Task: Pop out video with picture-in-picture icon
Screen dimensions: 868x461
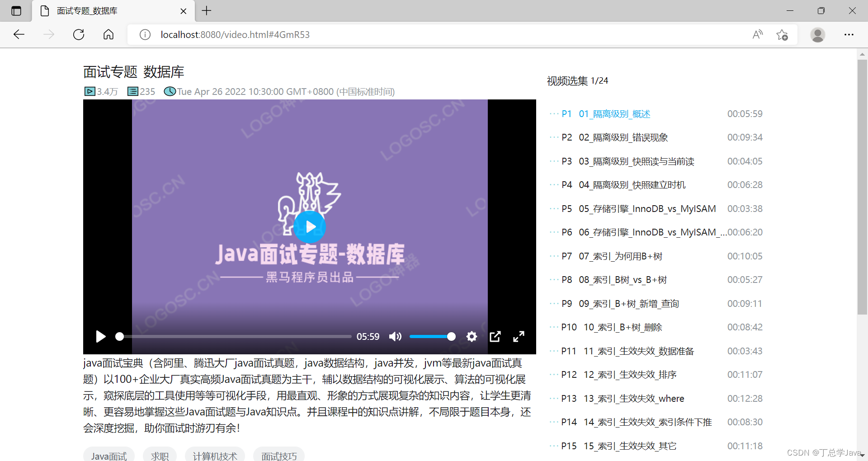Action: click(495, 336)
